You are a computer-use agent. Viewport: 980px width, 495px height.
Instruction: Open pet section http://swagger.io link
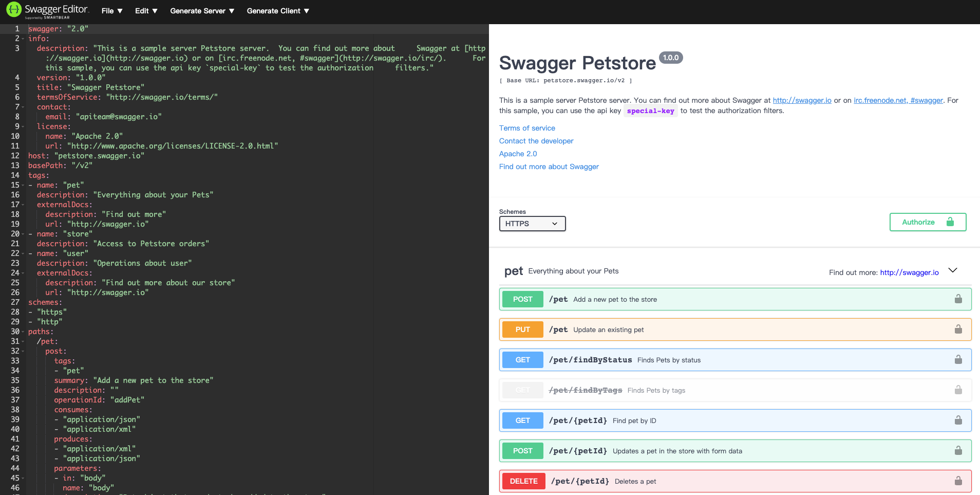click(909, 272)
